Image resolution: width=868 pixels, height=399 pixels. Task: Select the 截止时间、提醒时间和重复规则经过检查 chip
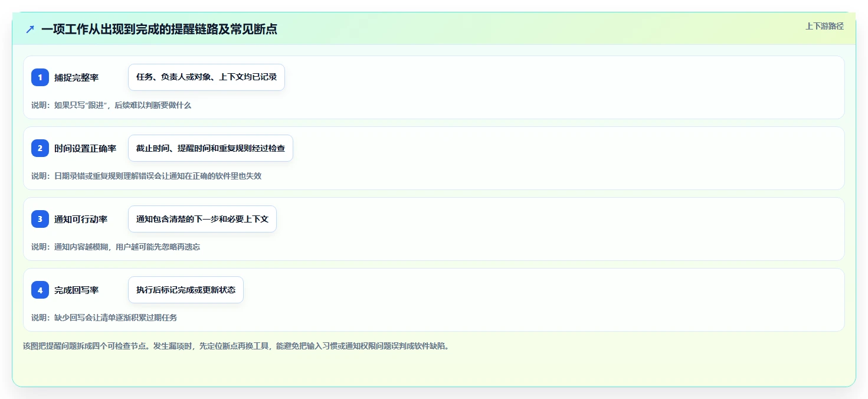coord(211,148)
